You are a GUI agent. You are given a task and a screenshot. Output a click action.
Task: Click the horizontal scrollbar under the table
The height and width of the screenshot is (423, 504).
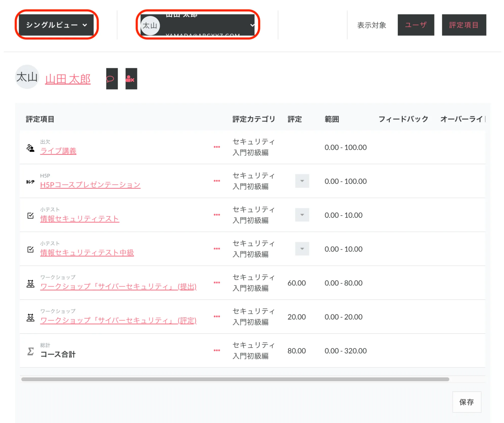tap(235, 379)
